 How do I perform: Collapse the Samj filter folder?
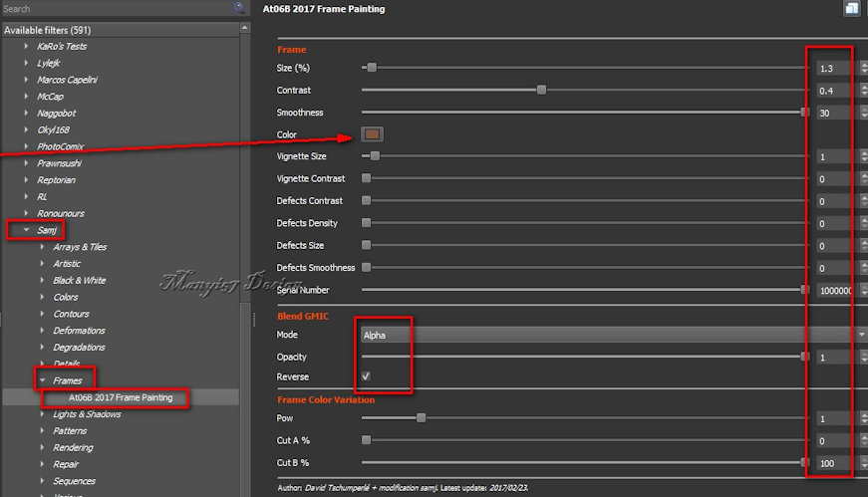(26, 230)
